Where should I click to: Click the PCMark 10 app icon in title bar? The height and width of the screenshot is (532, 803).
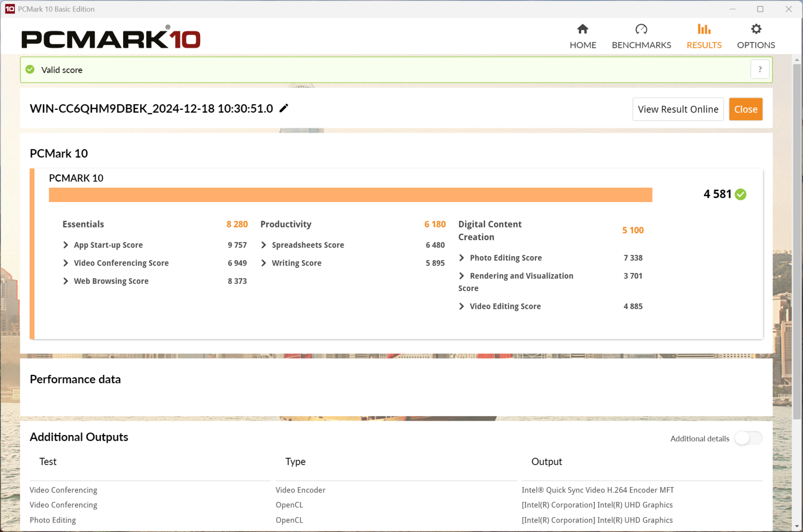click(x=10, y=9)
